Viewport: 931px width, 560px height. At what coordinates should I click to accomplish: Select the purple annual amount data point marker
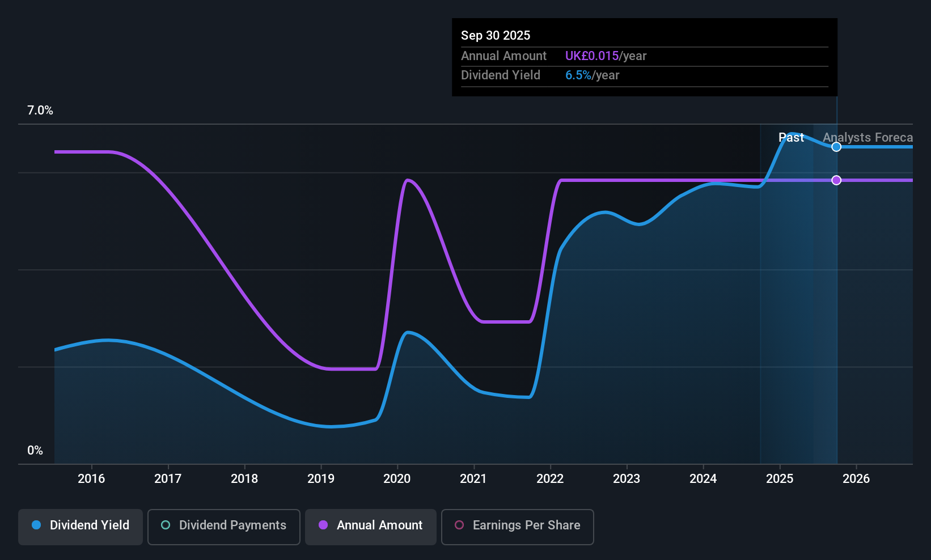pyautogui.click(x=836, y=180)
